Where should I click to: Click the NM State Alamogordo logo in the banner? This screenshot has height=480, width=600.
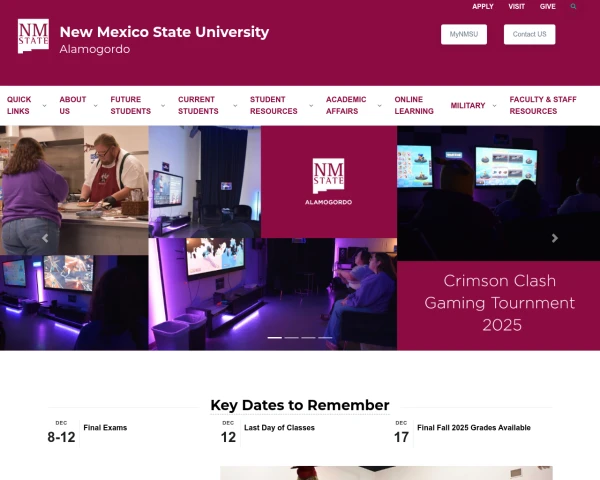(329, 181)
